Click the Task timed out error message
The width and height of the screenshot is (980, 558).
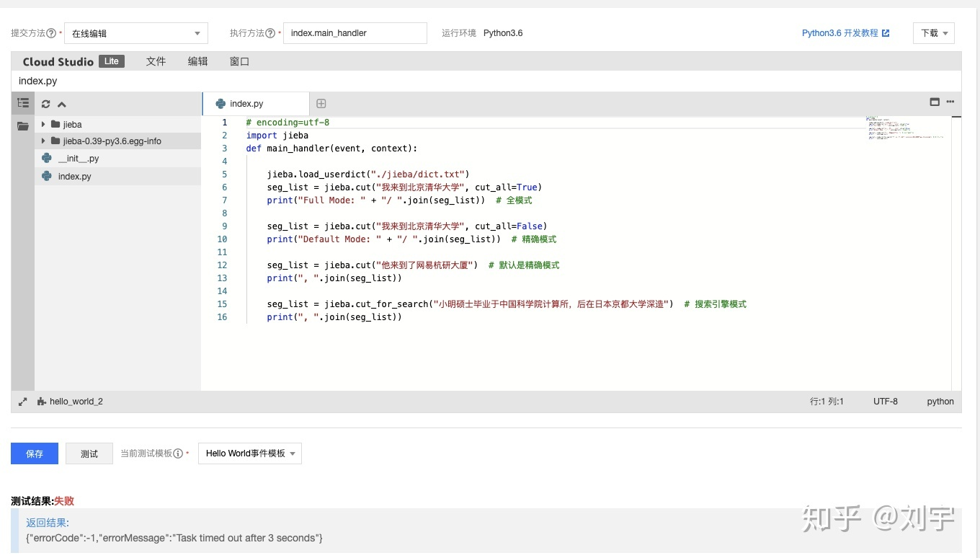174,538
